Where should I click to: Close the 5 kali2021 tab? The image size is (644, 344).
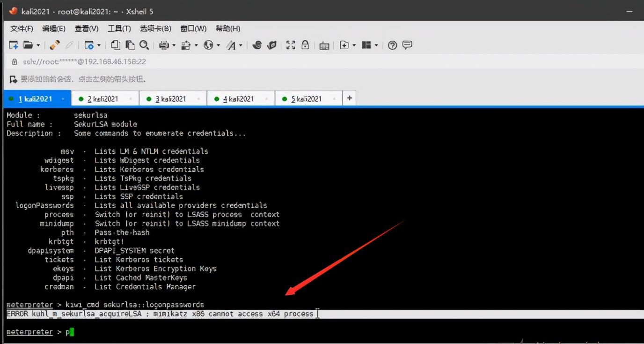[334, 99]
